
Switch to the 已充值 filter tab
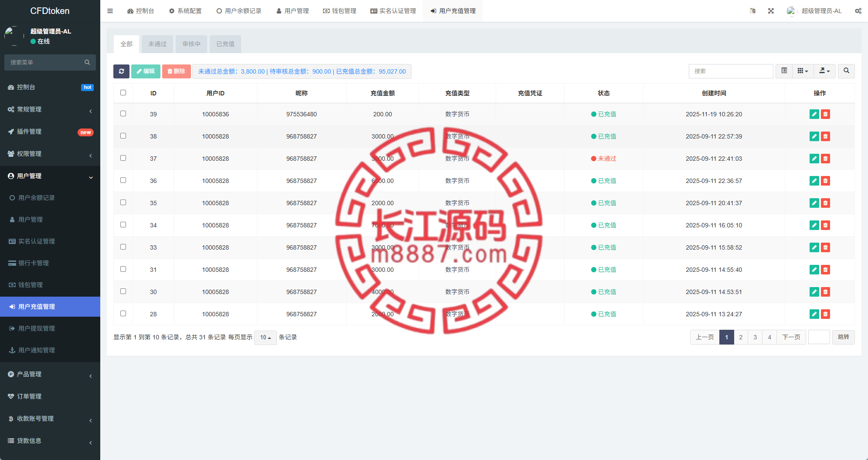(x=225, y=44)
